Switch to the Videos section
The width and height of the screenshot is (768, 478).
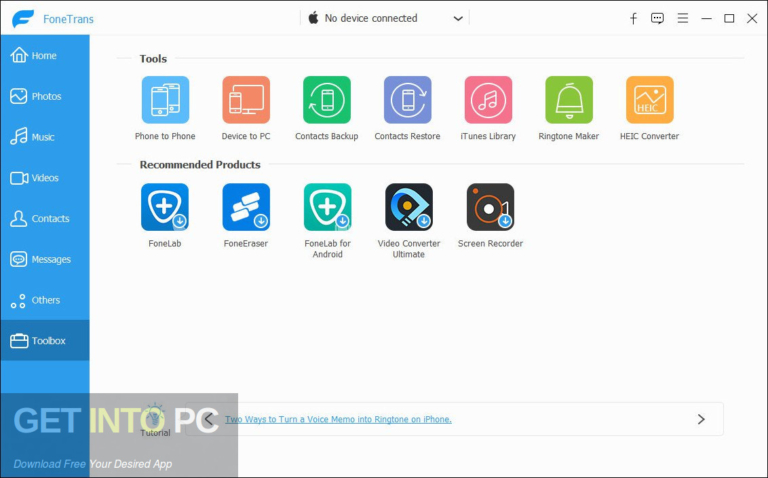[45, 178]
